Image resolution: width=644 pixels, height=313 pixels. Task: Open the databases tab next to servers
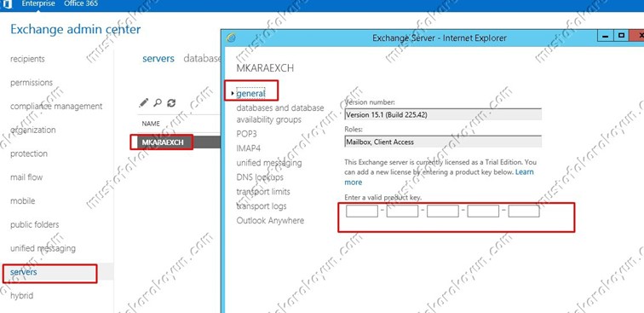202,58
